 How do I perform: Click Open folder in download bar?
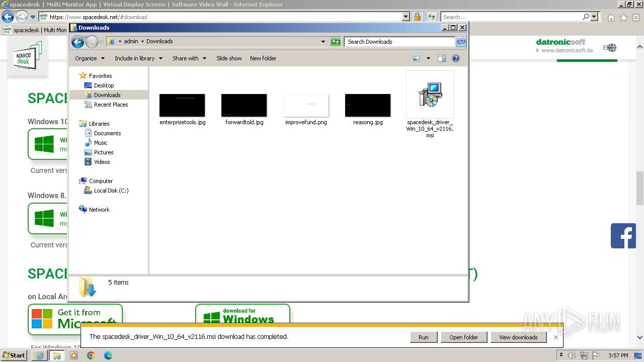point(464,337)
